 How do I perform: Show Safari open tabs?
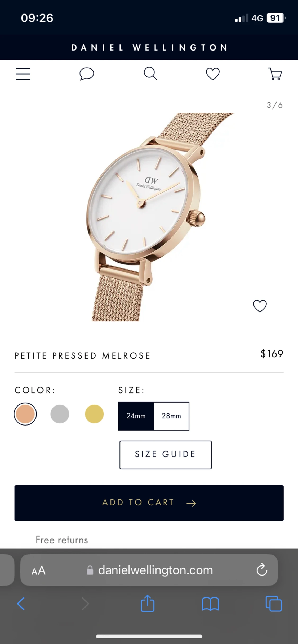(274, 604)
